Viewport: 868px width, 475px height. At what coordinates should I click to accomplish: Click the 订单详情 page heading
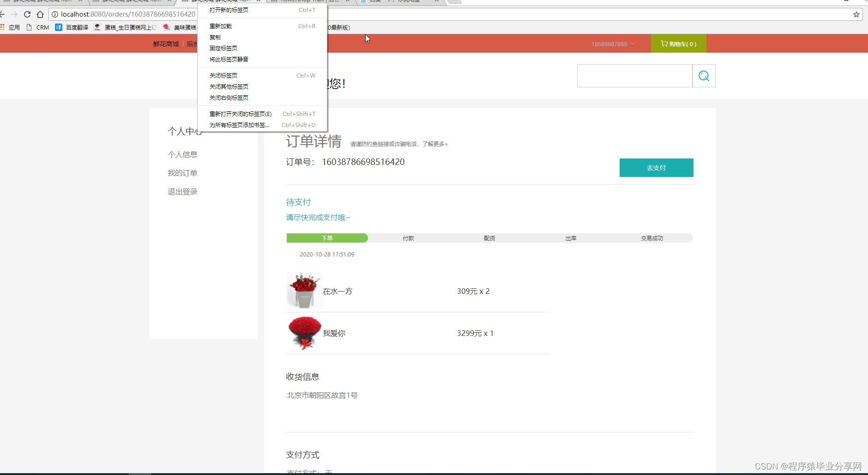(313, 141)
